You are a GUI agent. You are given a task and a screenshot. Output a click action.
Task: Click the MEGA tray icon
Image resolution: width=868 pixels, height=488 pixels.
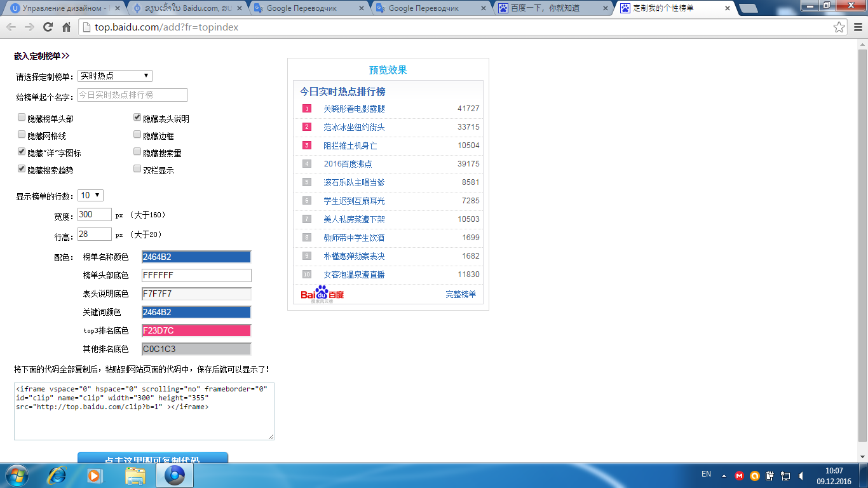click(739, 475)
